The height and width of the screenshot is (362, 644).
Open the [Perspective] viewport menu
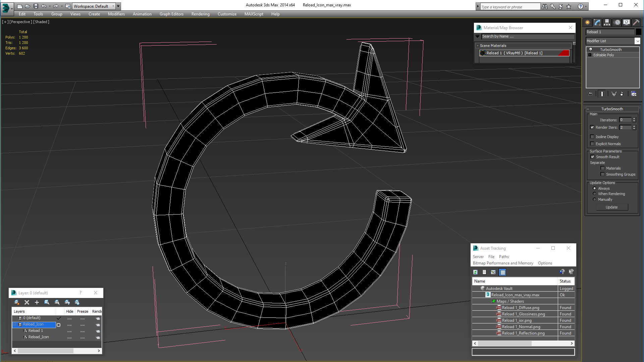click(21, 22)
